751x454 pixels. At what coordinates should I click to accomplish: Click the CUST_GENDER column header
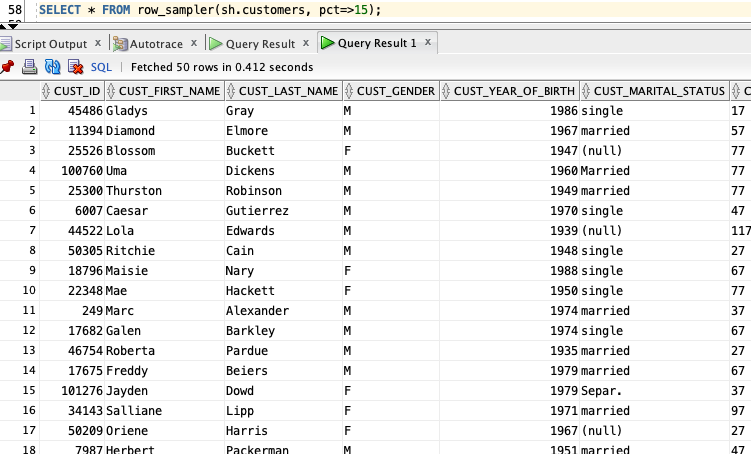396,91
